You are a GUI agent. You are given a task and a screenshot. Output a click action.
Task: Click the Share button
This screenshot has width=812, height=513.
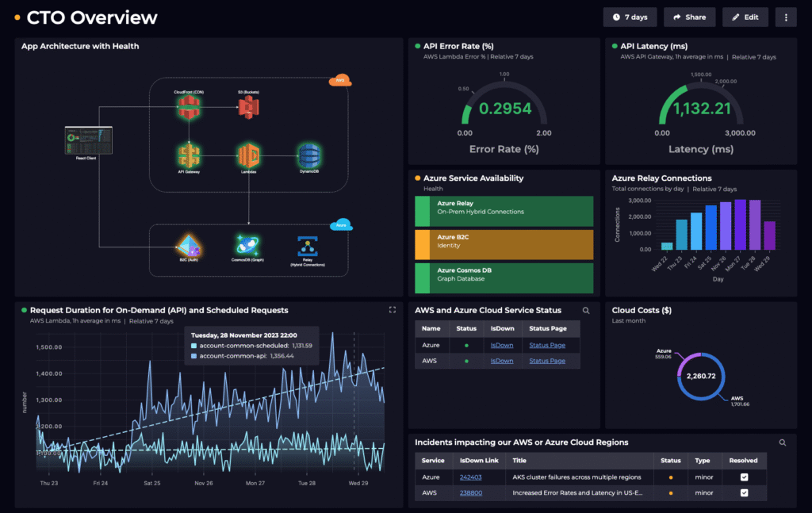click(689, 17)
